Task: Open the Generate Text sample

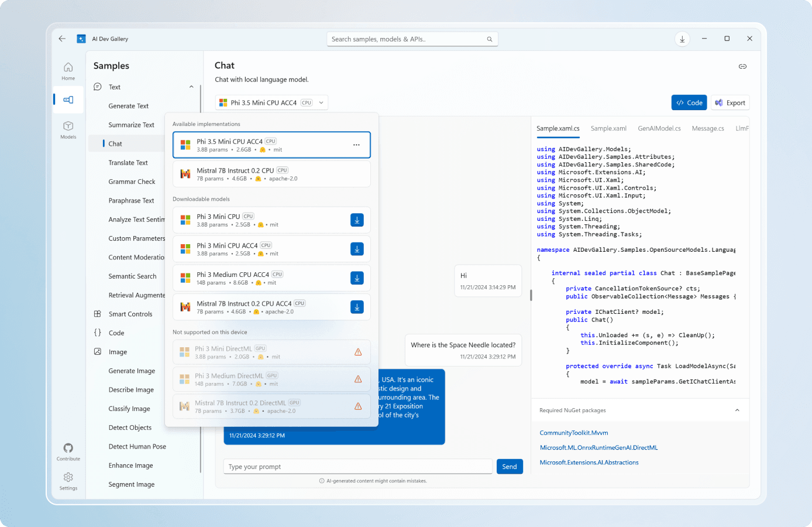Action: [128, 106]
